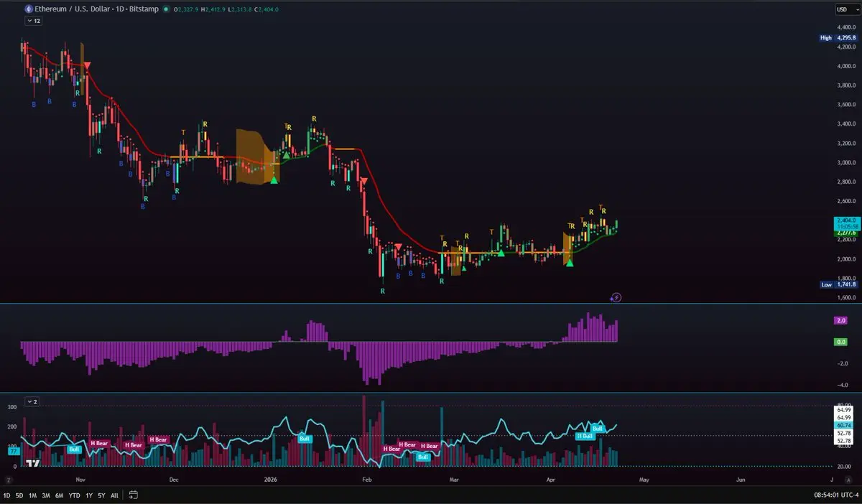Click the H 2,412.9 high value

point(213,9)
